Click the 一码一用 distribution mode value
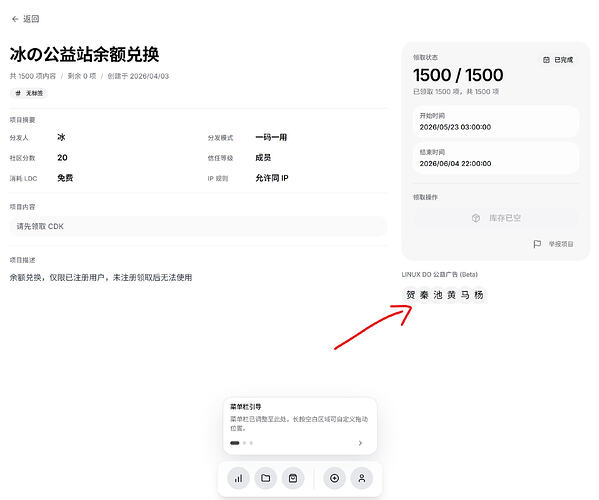 tap(271, 137)
